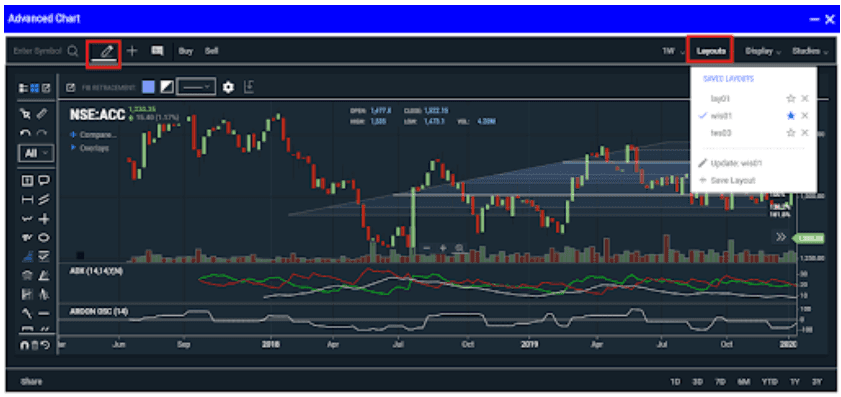This screenshot has height=397, width=841.
Task: Click the crosshair plus icon in top toolbar
Action: 132,51
